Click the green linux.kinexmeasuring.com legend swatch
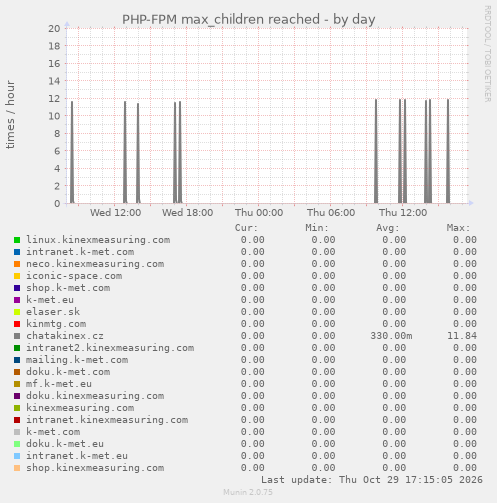Image resolution: width=497 pixels, height=503 pixels. click(x=17, y=240)
